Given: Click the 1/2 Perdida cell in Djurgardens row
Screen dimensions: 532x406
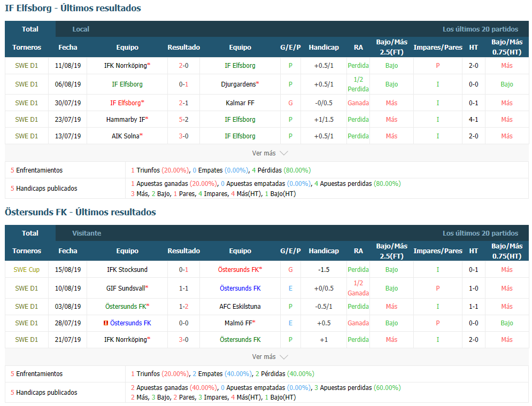Looking at the screenshot, I should (358, 84).
